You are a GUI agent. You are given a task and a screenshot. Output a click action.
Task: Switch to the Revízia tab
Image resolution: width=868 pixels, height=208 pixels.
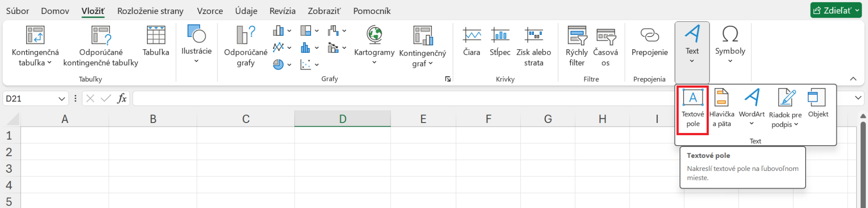coord(283,10)
